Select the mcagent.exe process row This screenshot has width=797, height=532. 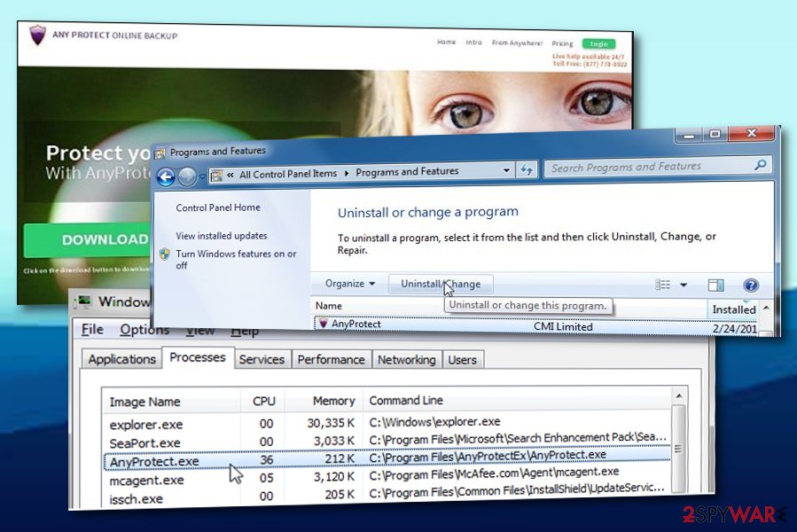click(387, 476)
